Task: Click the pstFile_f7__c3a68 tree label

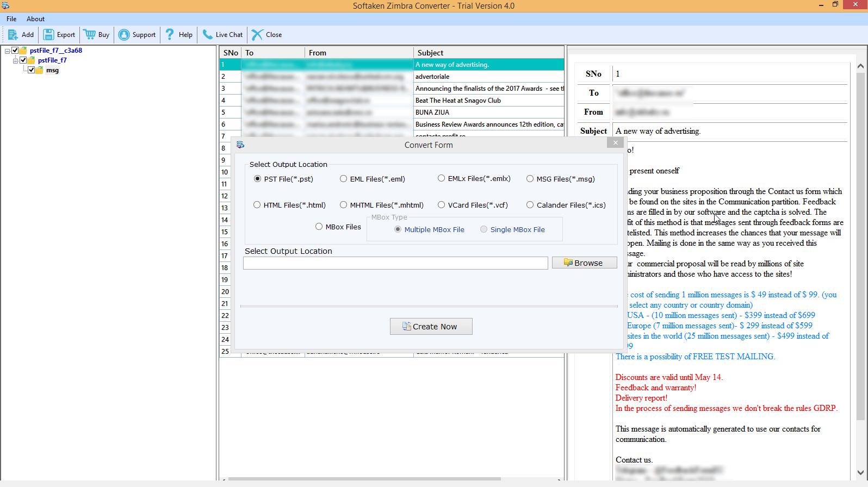Action: (x=56, y=51)
